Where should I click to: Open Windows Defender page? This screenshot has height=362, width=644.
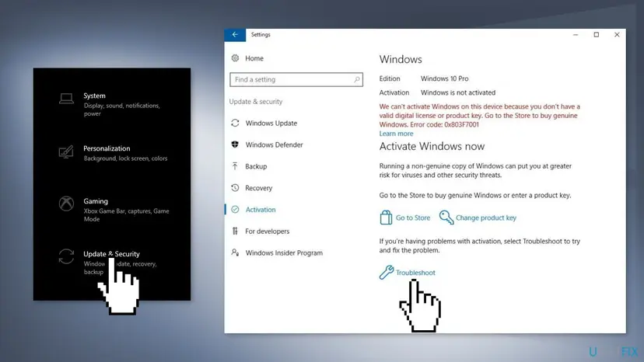click(274, 144)
